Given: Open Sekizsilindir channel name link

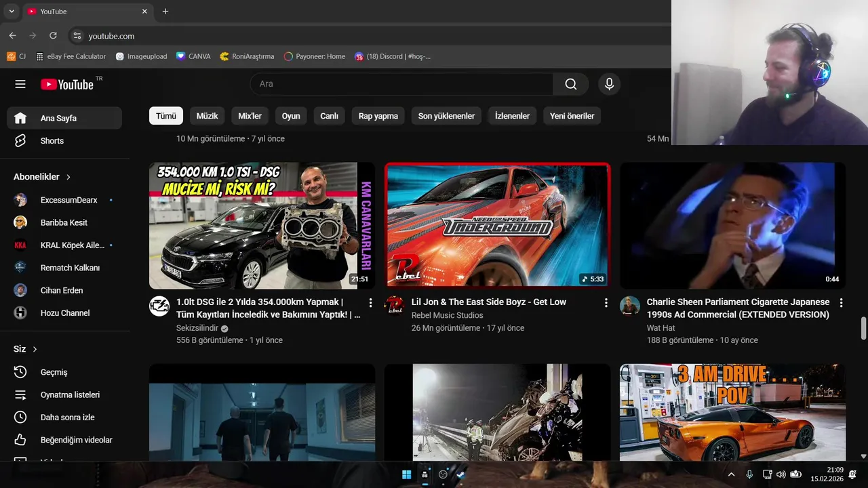Looking at the screenshot, I should (197, 328).
